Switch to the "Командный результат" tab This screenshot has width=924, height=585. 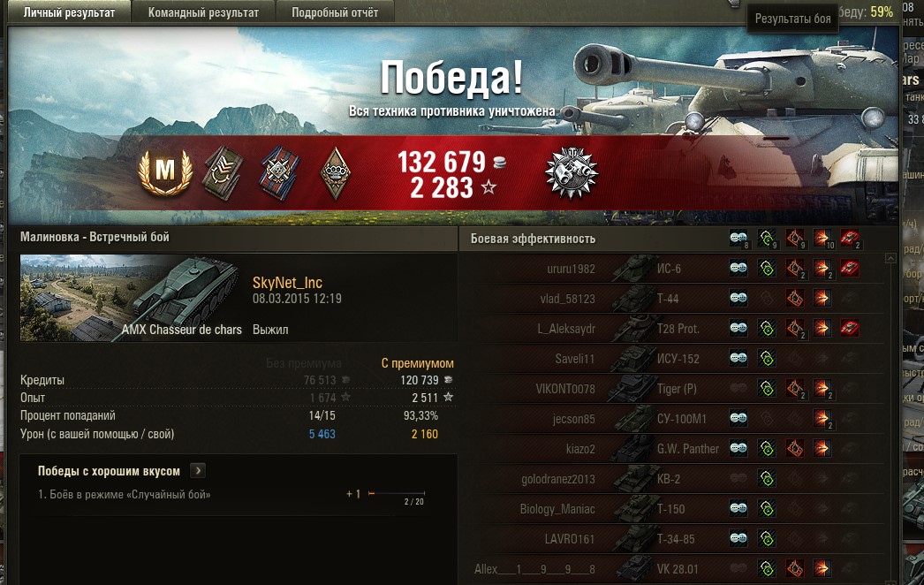click(203, 12)
